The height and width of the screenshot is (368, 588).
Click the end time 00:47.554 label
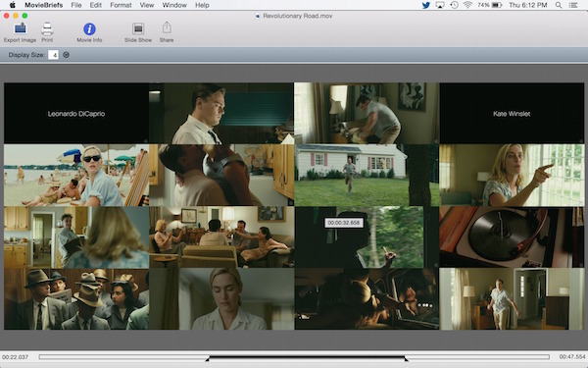572,357
